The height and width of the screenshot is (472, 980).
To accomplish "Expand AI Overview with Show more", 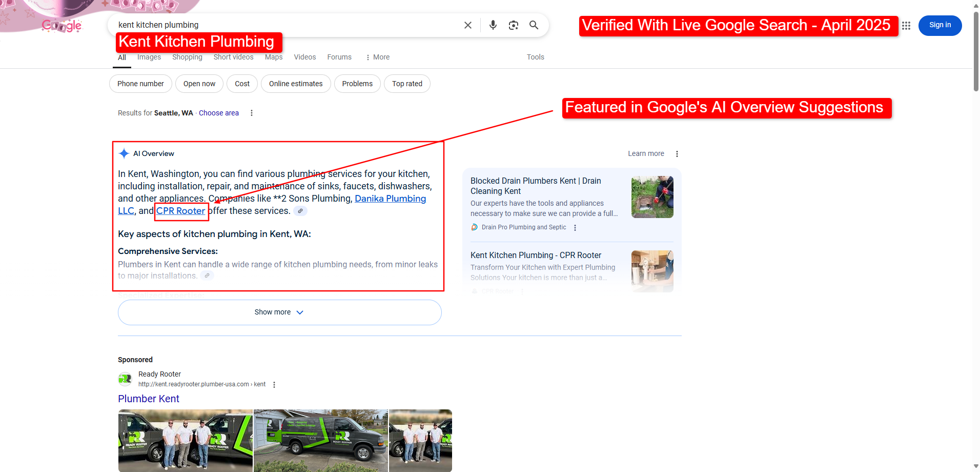I will [279, 312].
